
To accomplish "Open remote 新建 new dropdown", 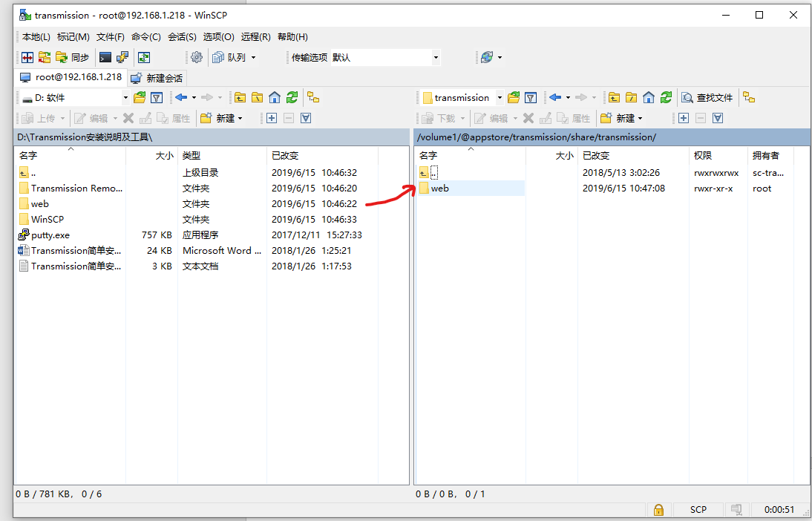I will click(x=622, y=119).
